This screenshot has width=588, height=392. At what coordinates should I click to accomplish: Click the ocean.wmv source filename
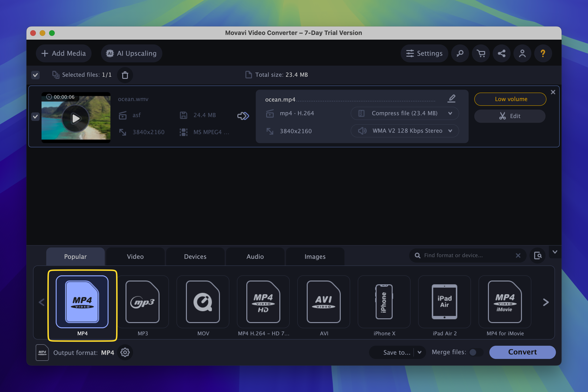(133, 99)
